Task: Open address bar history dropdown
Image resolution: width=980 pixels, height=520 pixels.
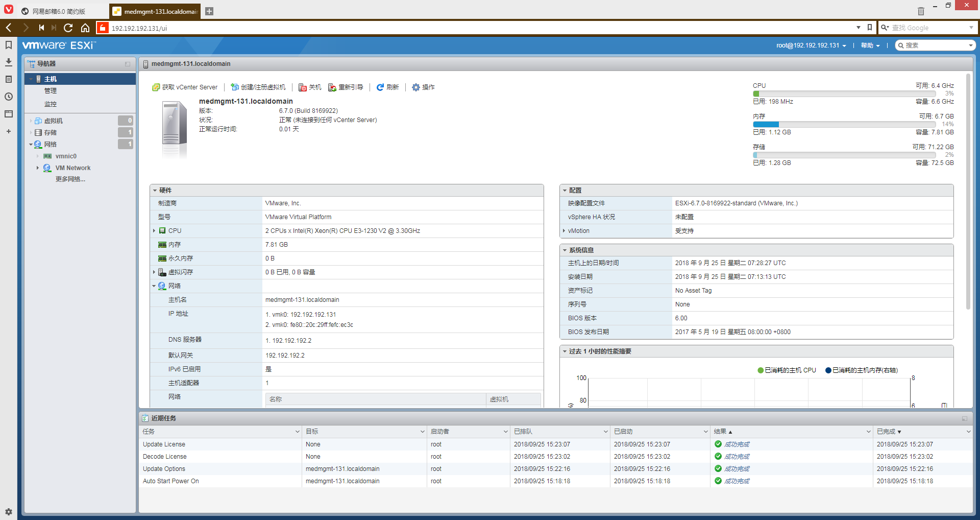Action: point(859,28)
